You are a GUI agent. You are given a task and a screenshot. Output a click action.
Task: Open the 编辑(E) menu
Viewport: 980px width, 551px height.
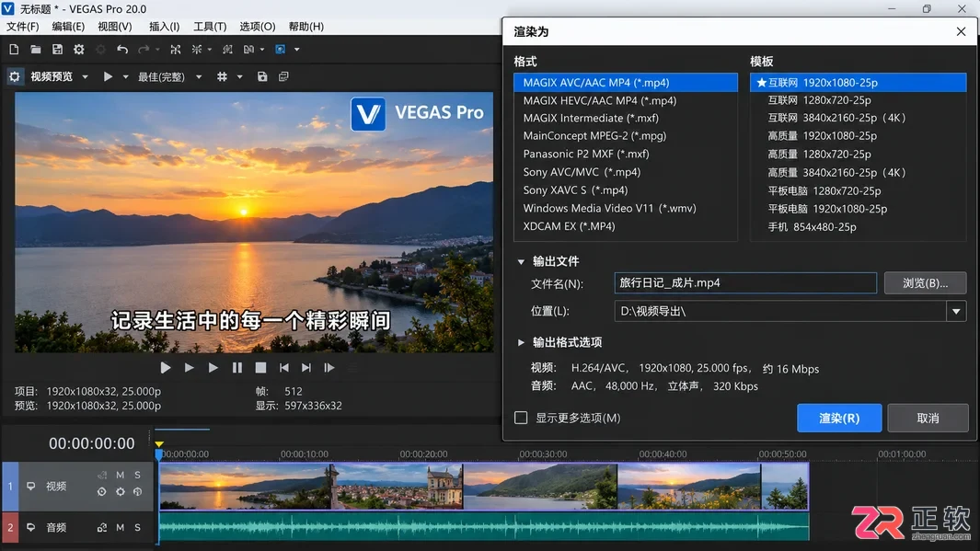coord(68,27)
